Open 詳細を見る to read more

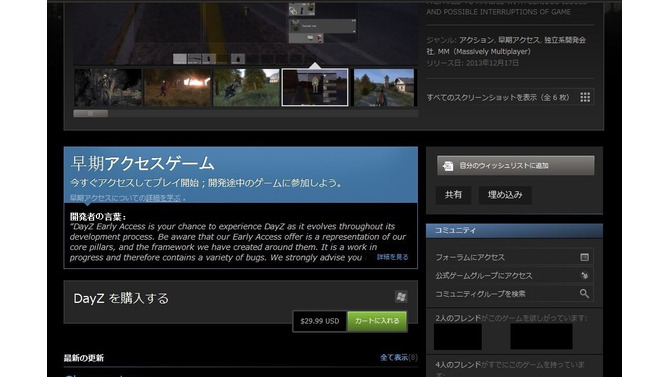pyautogui.click(x=392, y=257)
